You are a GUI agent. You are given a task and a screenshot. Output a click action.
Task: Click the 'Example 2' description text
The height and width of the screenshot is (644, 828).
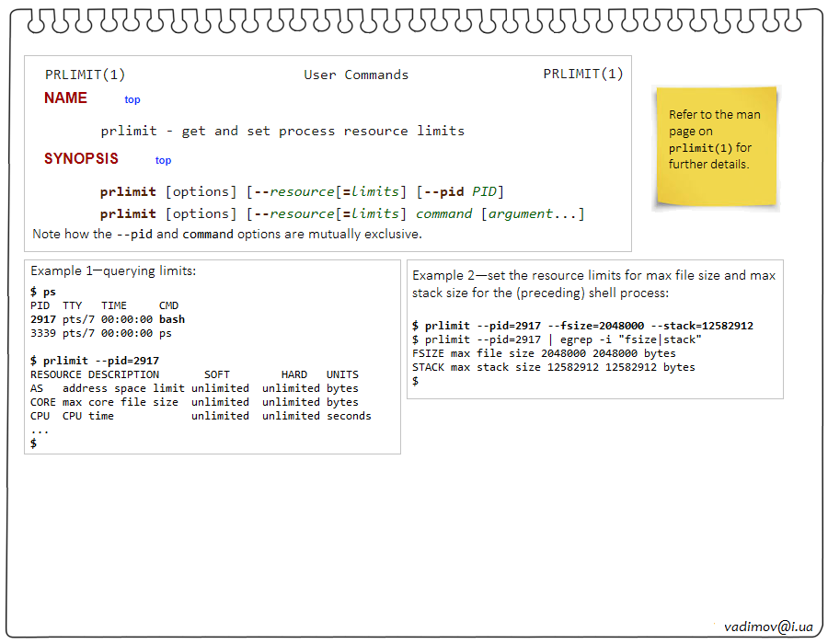(x=593, y=283)
